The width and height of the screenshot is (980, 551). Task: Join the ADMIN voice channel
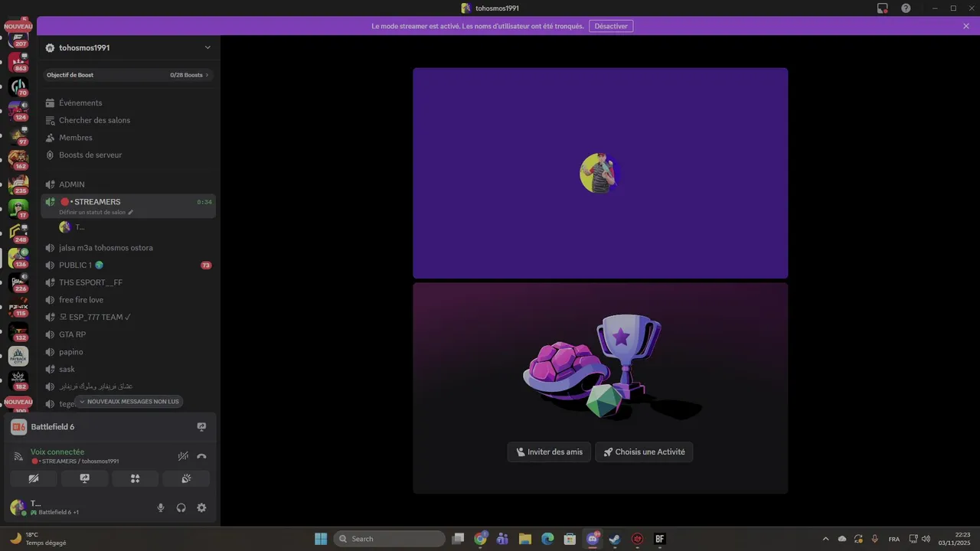[x=129, y=184]
